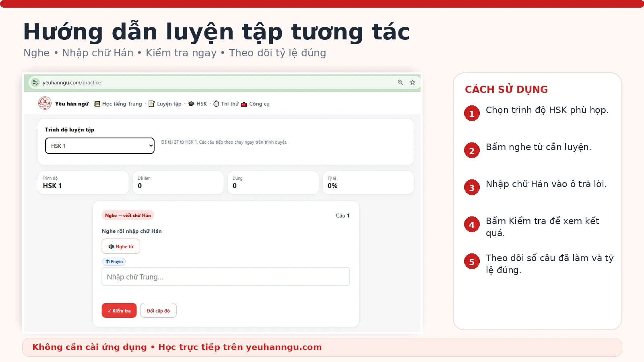Click the Nghe → viết chữ Hán badge
The height and width of the screenshot is (362, 644).
tap(128, 215)
